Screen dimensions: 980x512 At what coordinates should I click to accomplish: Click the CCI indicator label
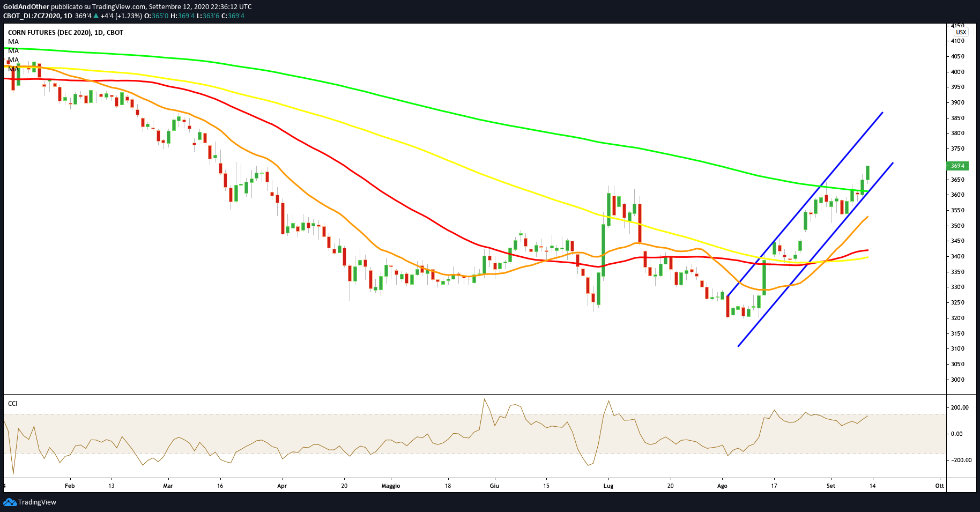click(13, 404)
